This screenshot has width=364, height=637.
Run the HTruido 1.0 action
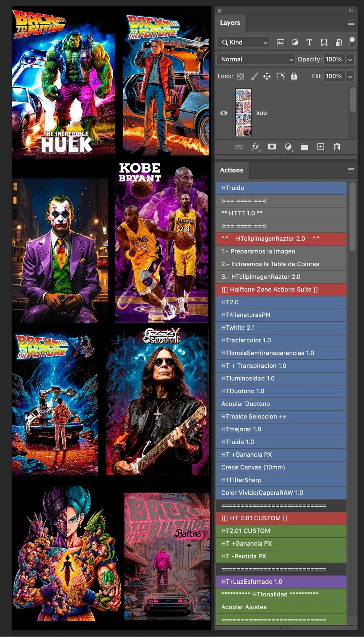(281, 442)
